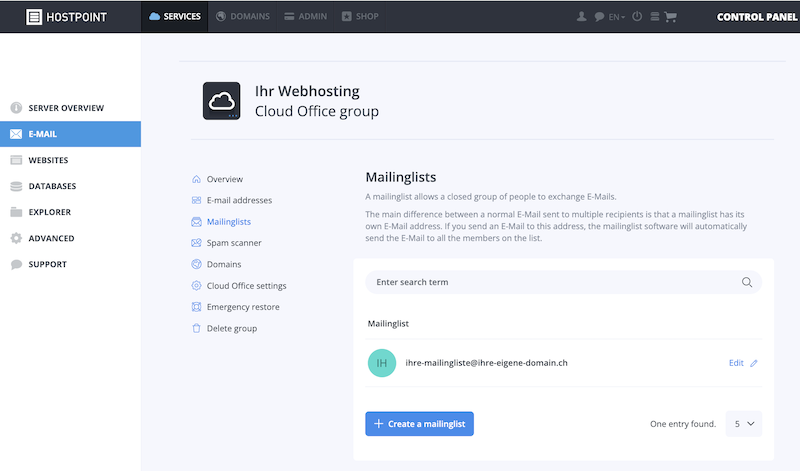Select Mailinglists in submenu
The width and height of the screenshot is (800, 471).
point(229,221)
